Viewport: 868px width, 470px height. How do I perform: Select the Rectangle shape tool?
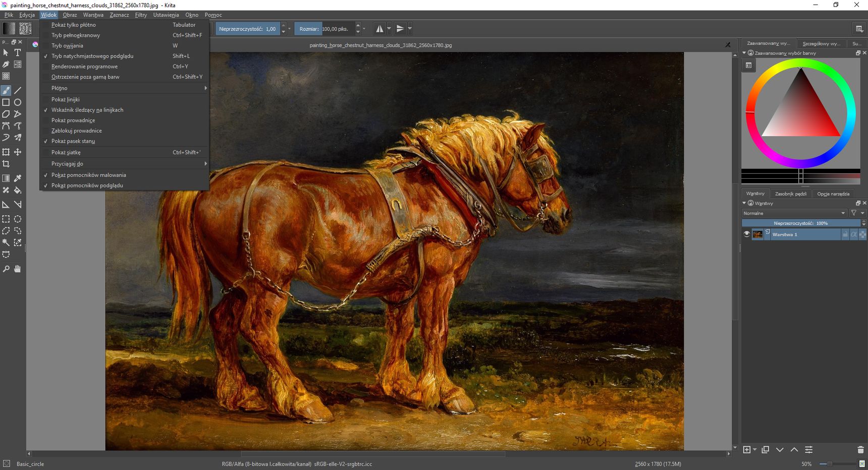point(6,102)
